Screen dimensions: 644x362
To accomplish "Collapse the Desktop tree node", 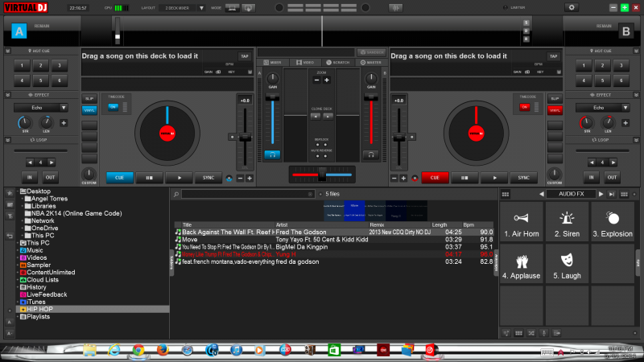I will 17,191.
